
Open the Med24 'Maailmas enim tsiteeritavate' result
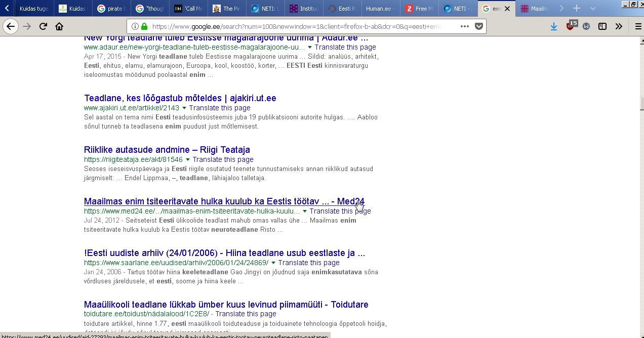coord(224,201)
